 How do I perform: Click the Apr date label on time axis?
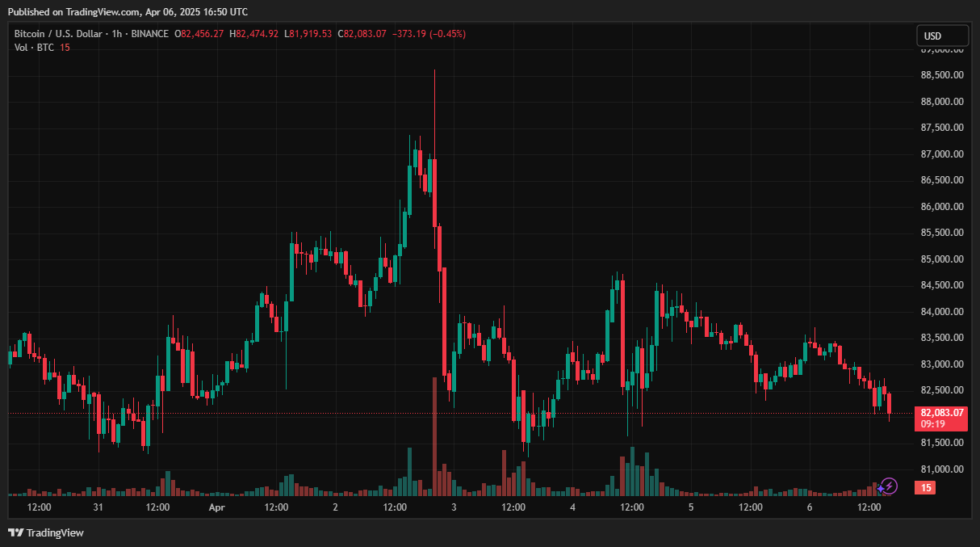pyautogui.click(x=216, y=507)
